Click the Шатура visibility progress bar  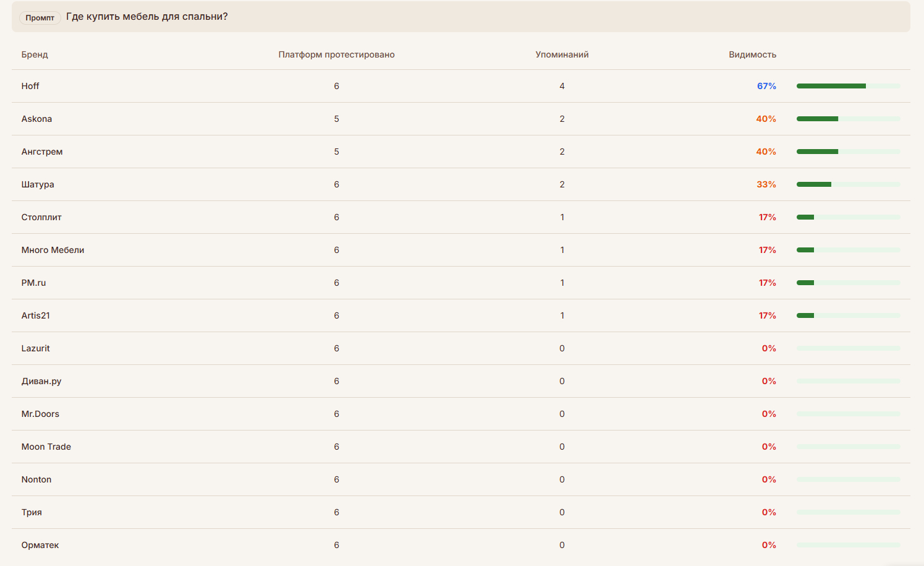[x=848, y=184]
